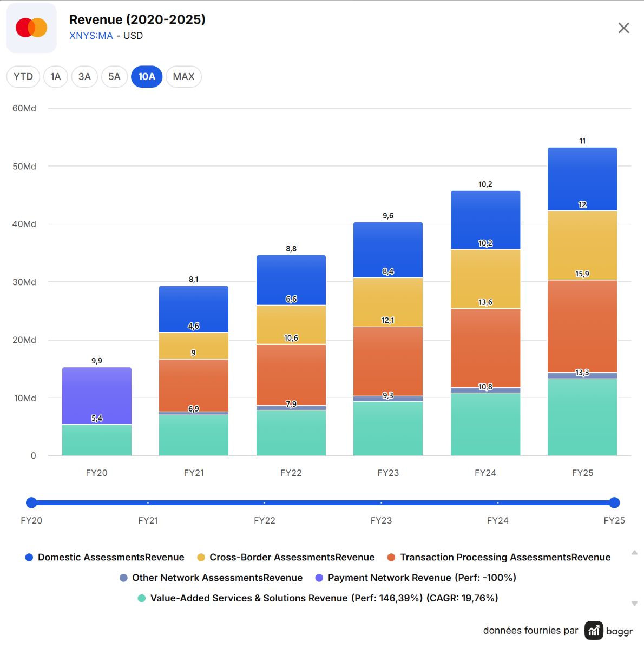Select the YTD time range
Screen dimensions: 644x649
[23, 76]
